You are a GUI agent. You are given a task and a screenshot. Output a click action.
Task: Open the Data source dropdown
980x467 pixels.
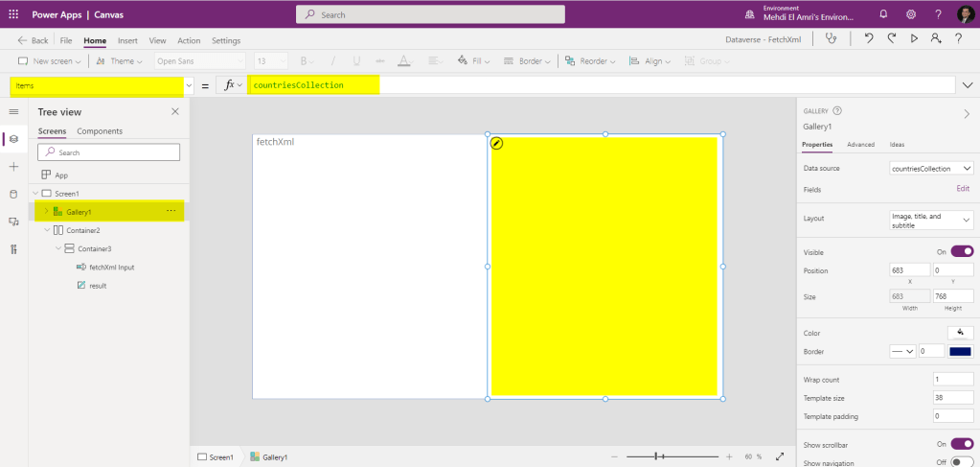click(931, 168)
